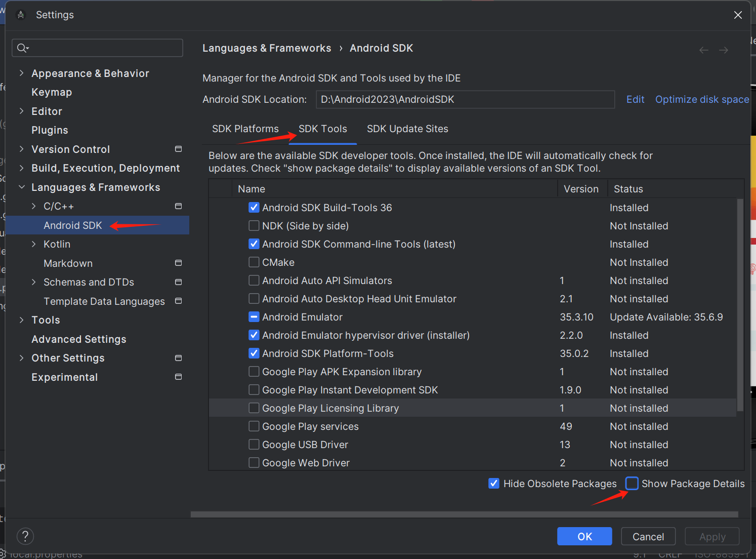Disable Hide Obsolete Packages
756x559 pixels.
click(494, 484)
